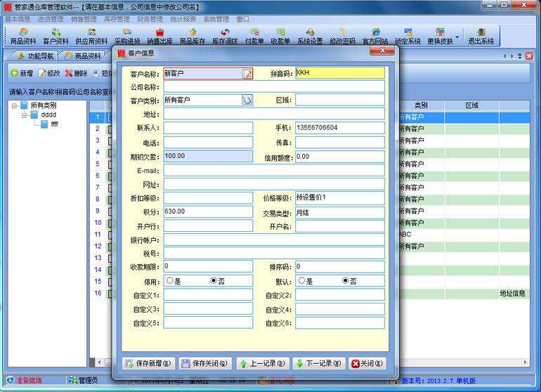
Task: Click 类别 column header in table
Action: click(x=421, y=105)
